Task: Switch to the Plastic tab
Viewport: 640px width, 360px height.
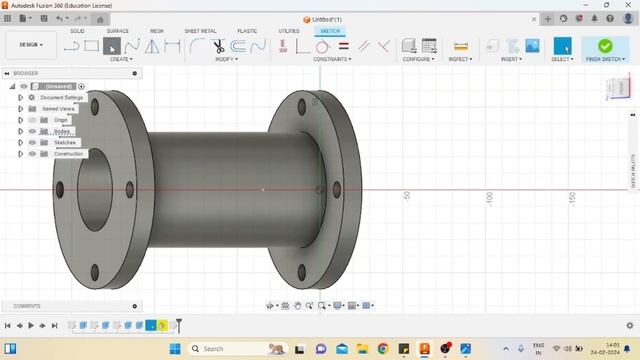Action: pyautogui.click(x=247, y=31)
